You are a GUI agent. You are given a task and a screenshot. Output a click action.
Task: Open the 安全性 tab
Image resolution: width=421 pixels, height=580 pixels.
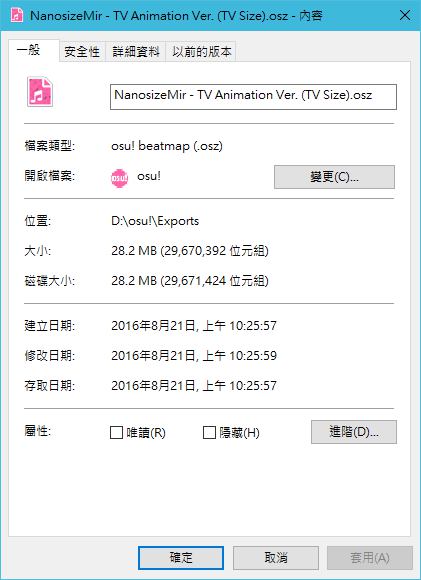82,51
